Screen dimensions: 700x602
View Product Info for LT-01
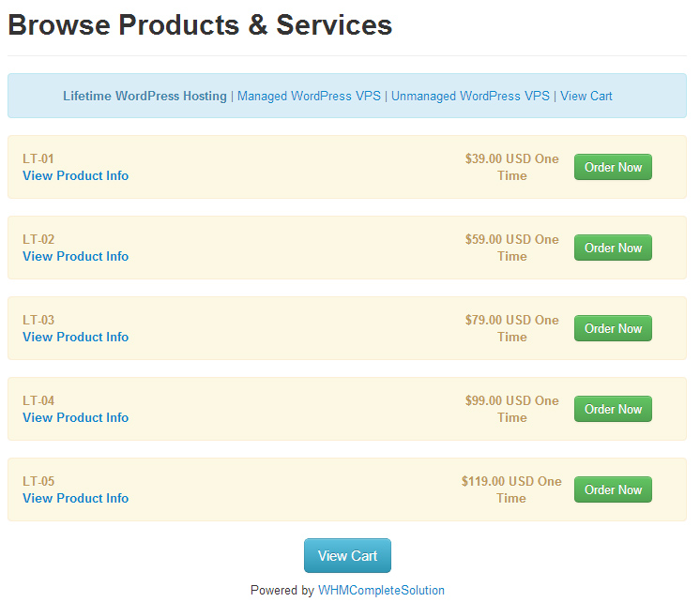(x=75, y=175)
